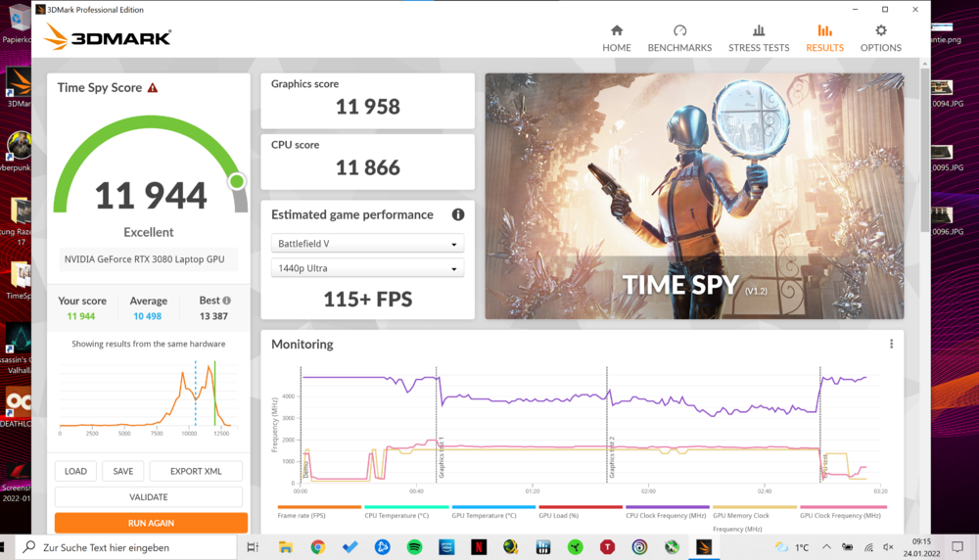This screenshot has width=979, height=560.
Task: Open the Options gear menu
Action: [x=880, y=38]
